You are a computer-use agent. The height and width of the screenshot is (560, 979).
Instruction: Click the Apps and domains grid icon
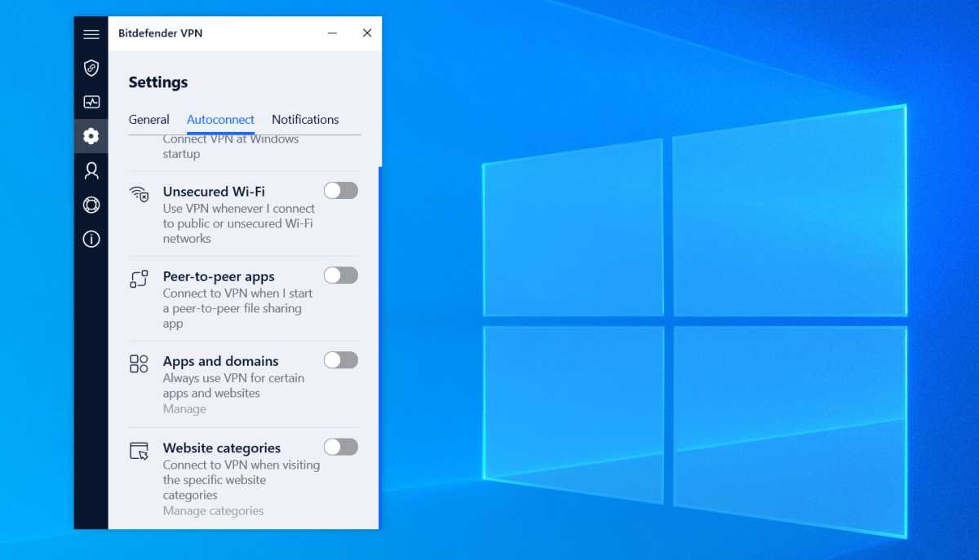[140, 364]
